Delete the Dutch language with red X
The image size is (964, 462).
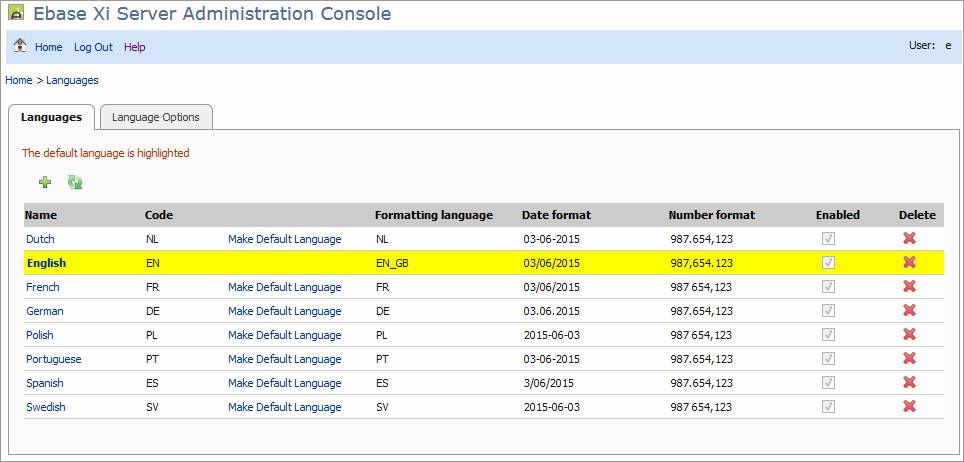coord(909,239)
